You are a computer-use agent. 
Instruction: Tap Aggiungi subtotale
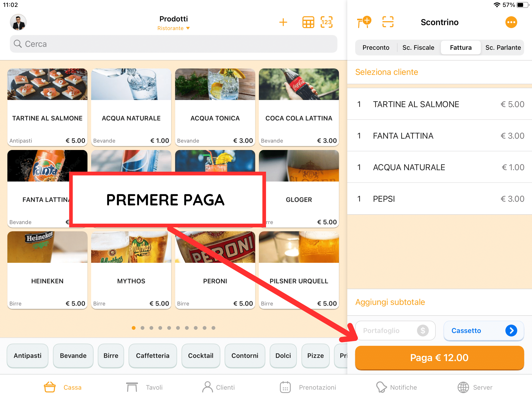(390, 302)
